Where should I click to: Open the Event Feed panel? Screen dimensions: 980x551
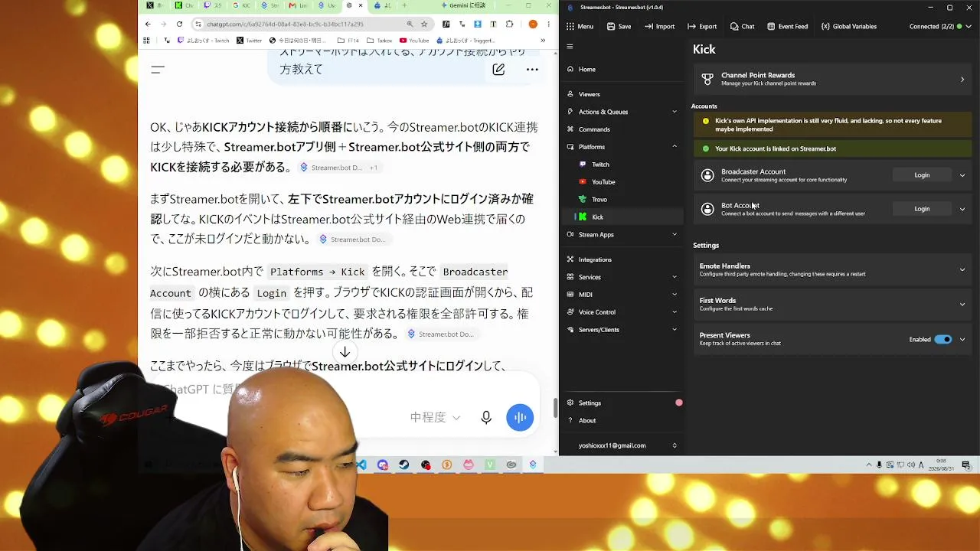[787, 26]
